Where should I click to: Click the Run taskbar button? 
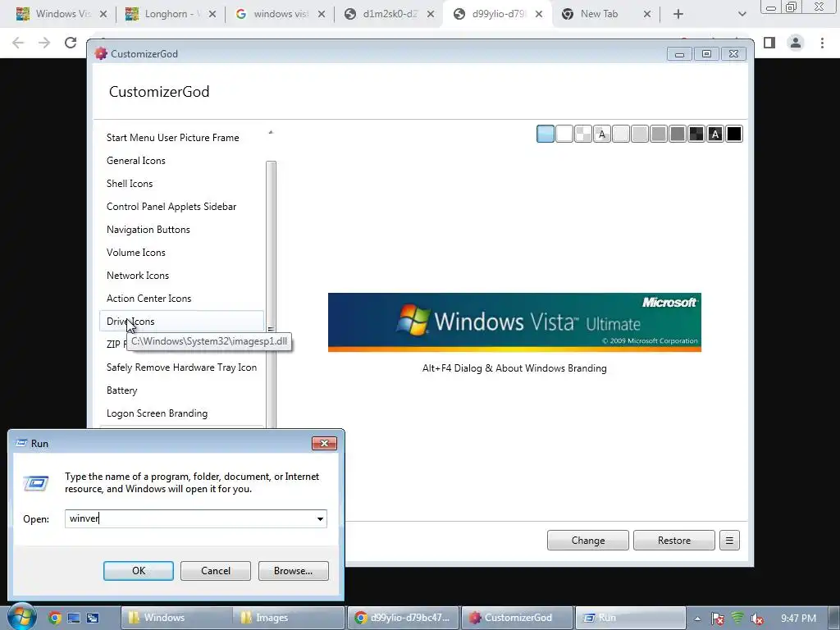tap(631, 618)
